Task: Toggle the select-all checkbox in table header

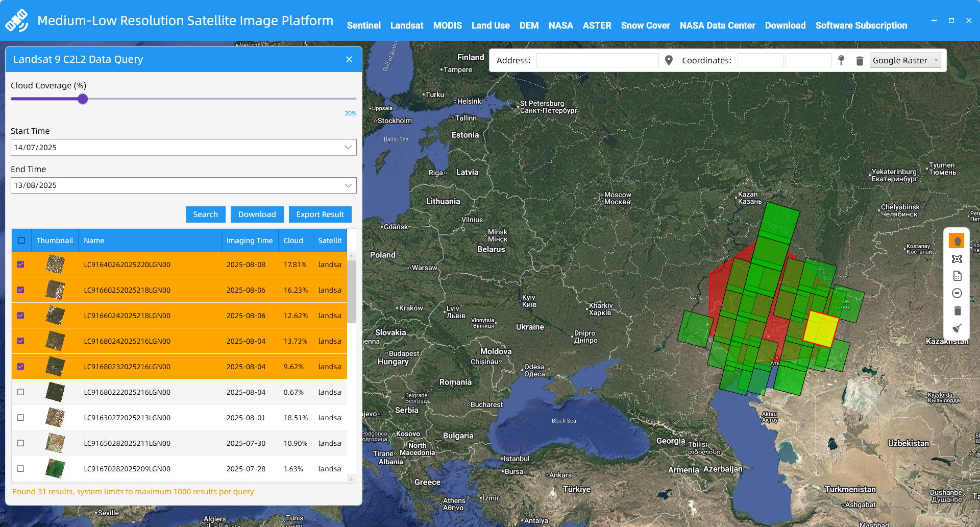Action: click(x=21, y=241)
